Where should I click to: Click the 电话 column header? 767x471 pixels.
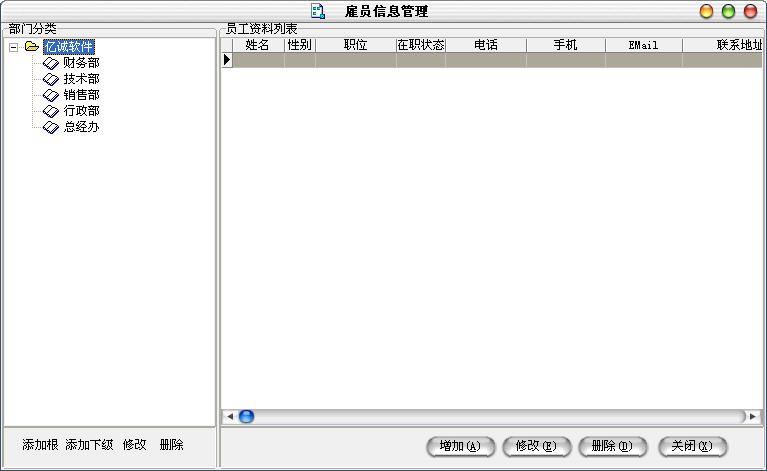(x=486, y=45)
